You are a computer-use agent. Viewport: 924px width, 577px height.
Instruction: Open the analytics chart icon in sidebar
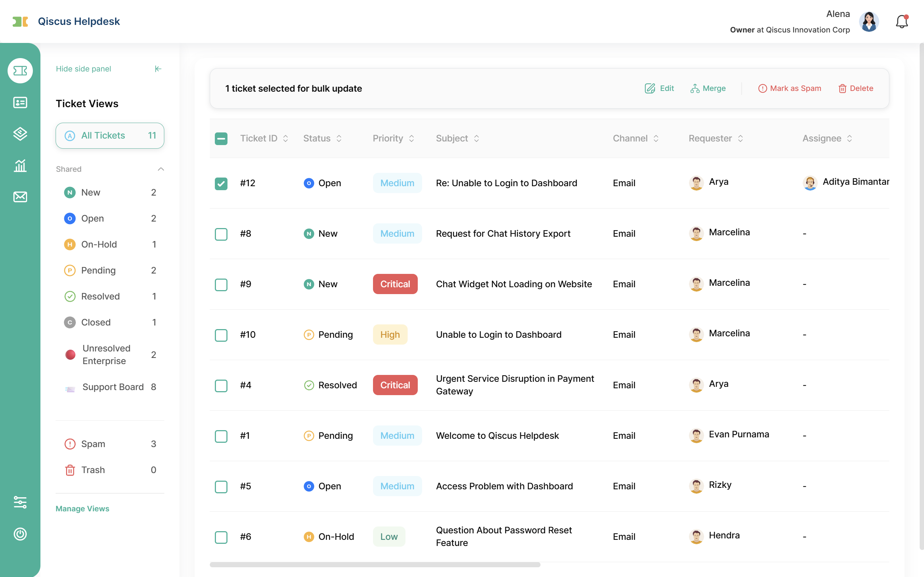click(20, 165)
